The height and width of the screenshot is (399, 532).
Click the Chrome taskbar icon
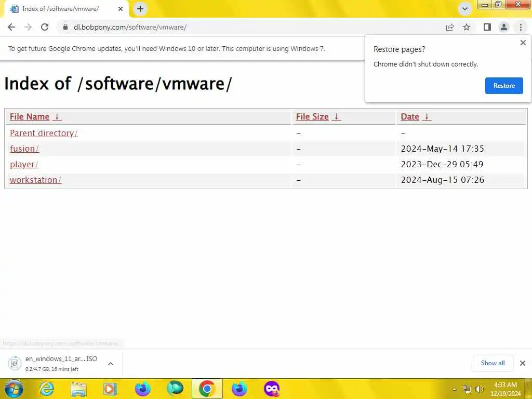(x=207, y=389)
